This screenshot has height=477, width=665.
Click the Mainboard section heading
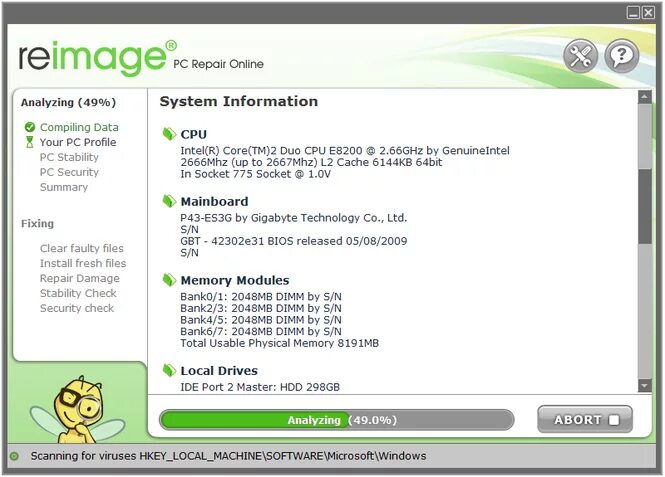215,201
